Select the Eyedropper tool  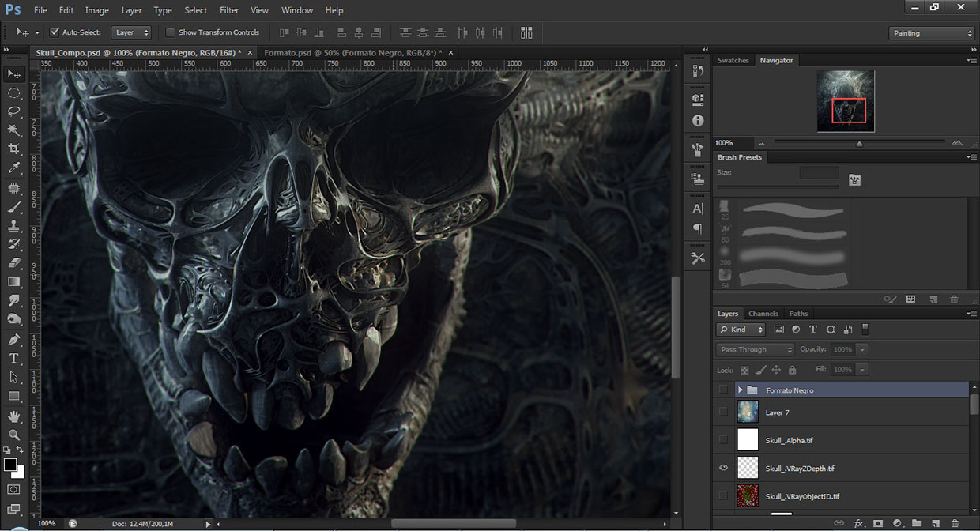click(14, 168)
